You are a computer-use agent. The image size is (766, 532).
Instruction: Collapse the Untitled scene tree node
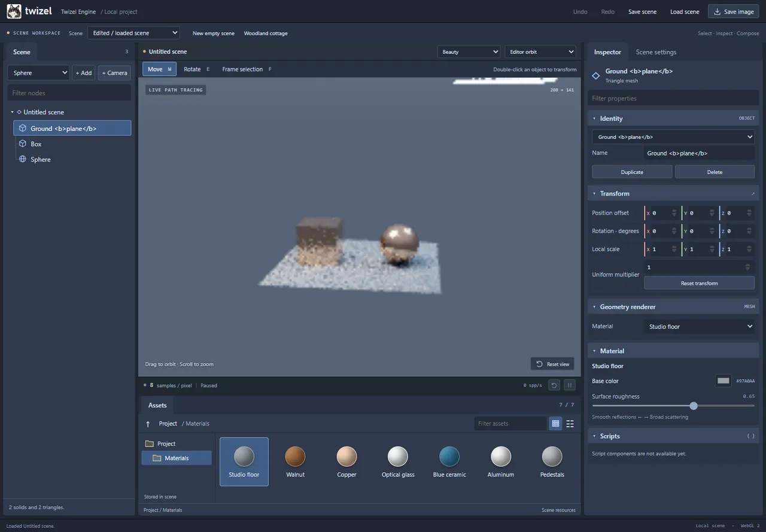click(12, 112)
